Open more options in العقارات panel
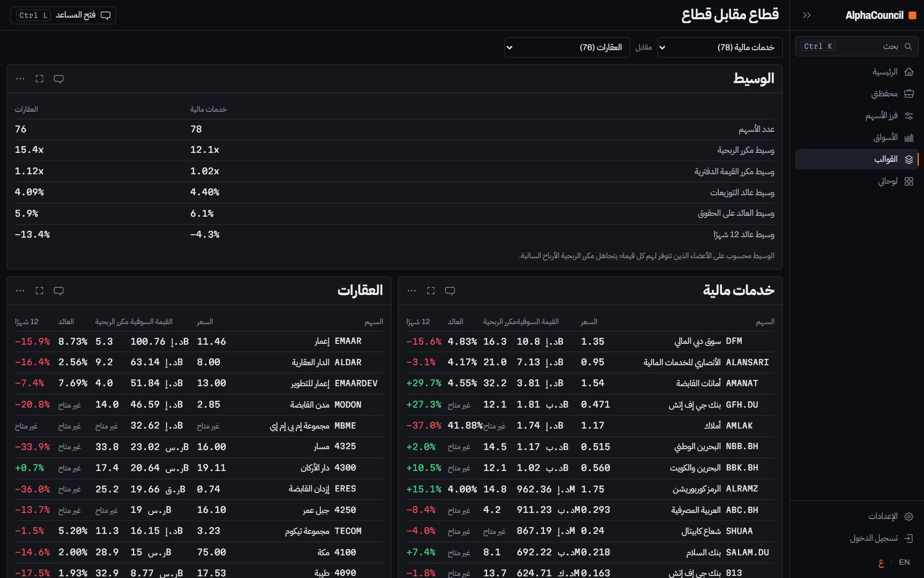This screenshot has height=578, width=924. pos(20,291)
